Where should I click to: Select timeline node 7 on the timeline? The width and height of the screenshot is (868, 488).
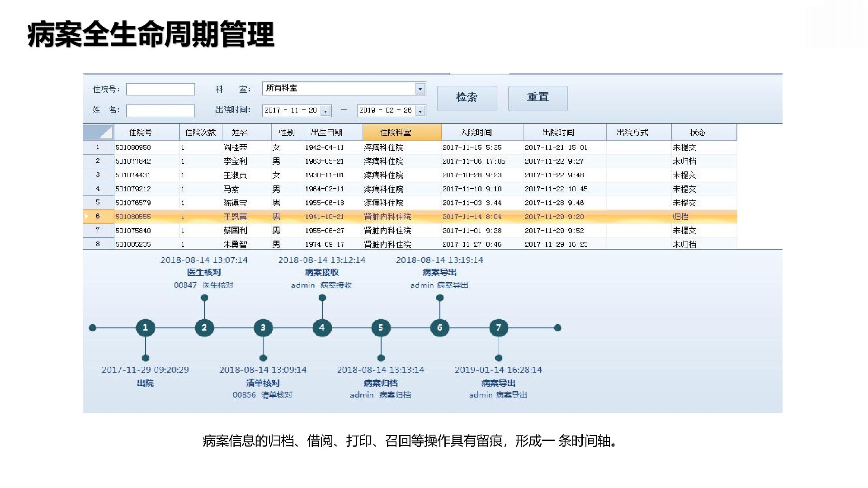pos(499,327)
